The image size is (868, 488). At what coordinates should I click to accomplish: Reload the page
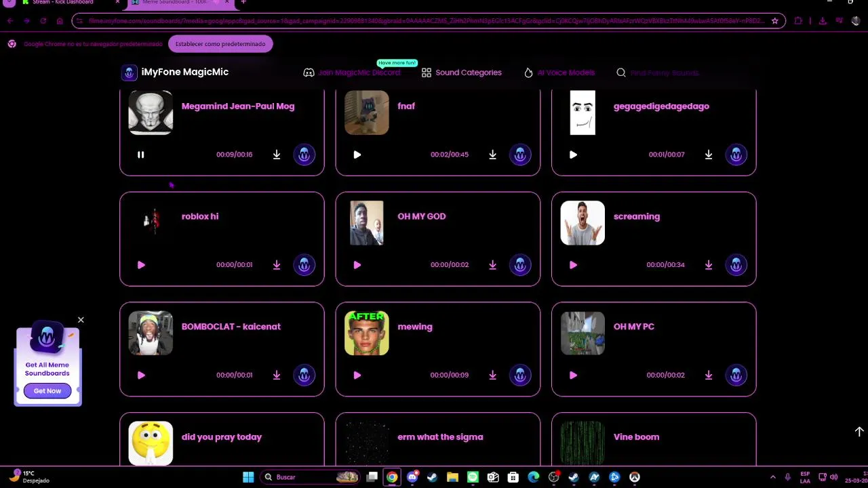(x=43, y=21)
